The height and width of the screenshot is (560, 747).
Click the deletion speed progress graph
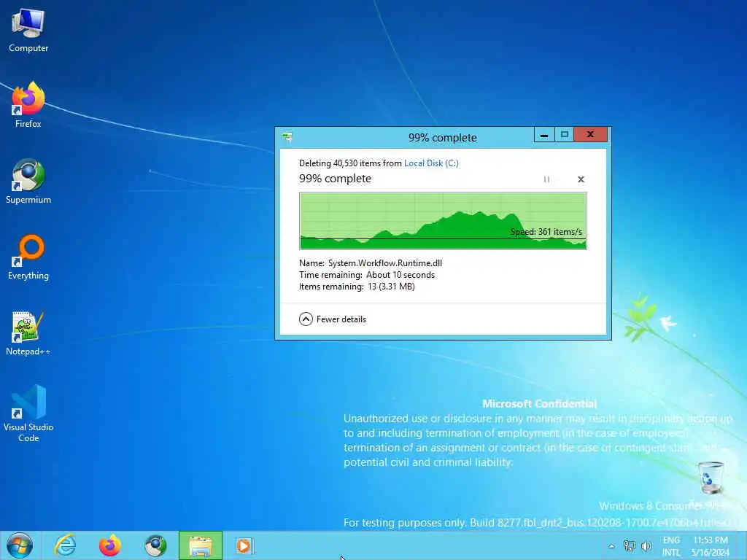pos(443,220)
